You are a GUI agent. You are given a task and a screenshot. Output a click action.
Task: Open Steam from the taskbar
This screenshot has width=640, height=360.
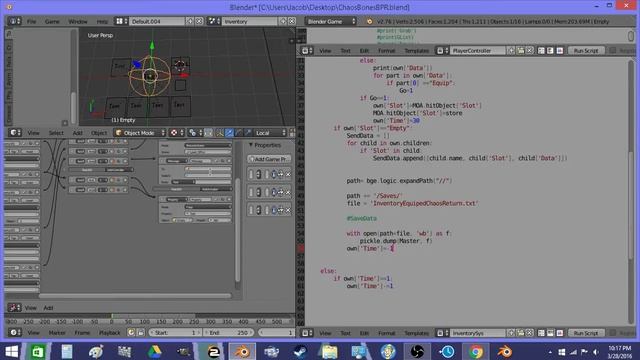coord(300,351)
